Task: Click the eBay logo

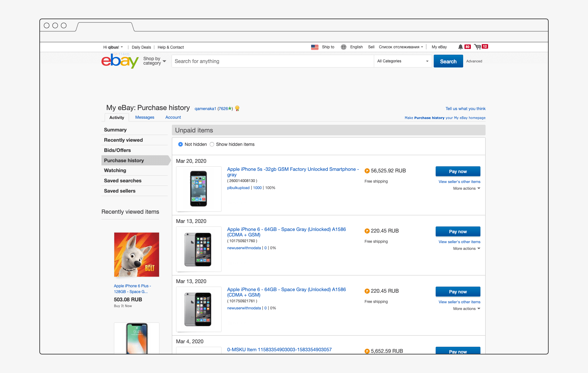Action: point(120,61)
